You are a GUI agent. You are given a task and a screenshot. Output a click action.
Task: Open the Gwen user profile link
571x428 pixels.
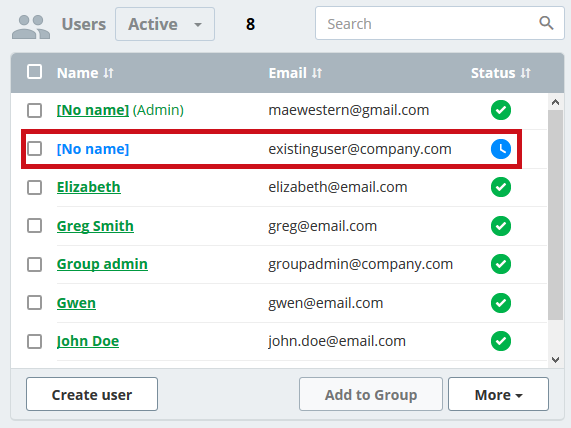pyautogui.click(x=76, y=303)
